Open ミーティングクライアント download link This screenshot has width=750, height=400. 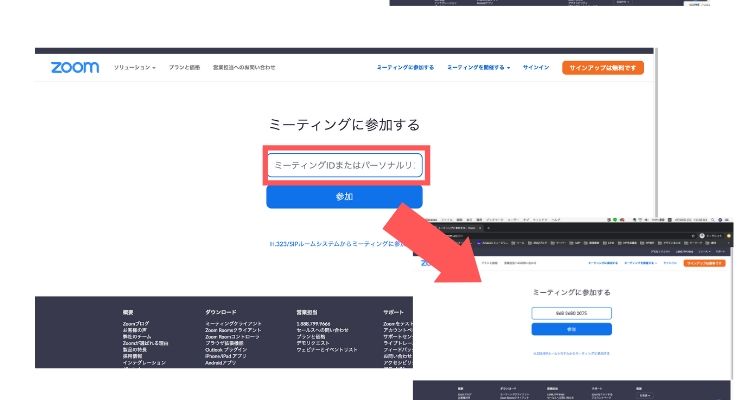(233, 324)
